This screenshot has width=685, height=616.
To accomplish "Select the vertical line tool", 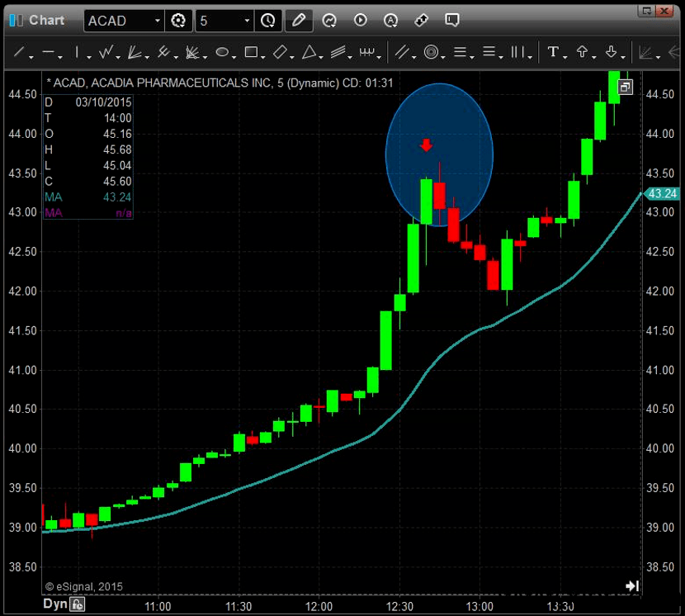I will tap(77, 53).
